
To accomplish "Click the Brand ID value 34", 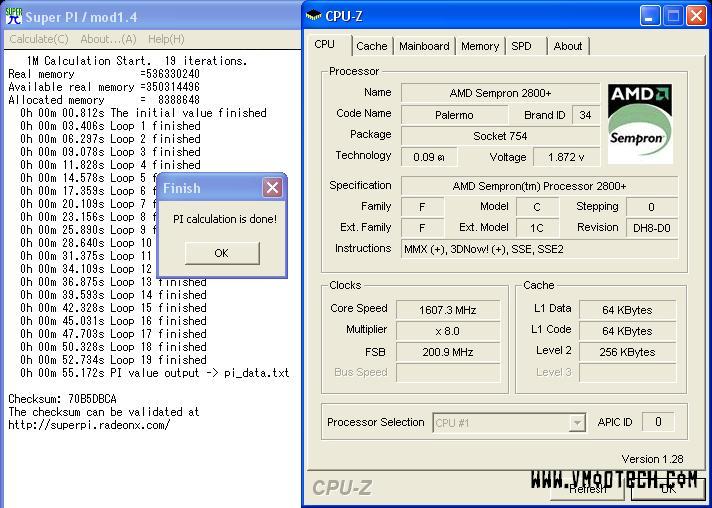I will [585, 115].
